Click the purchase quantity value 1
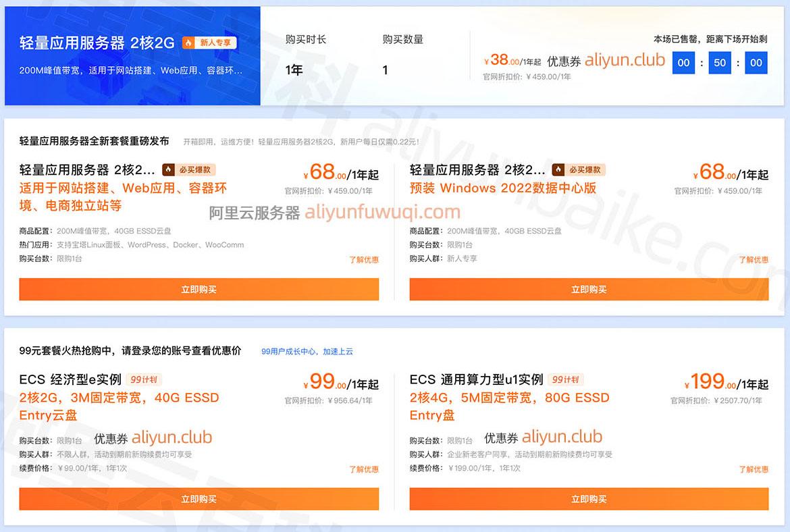The image size is (790, 532). (385, 70)
